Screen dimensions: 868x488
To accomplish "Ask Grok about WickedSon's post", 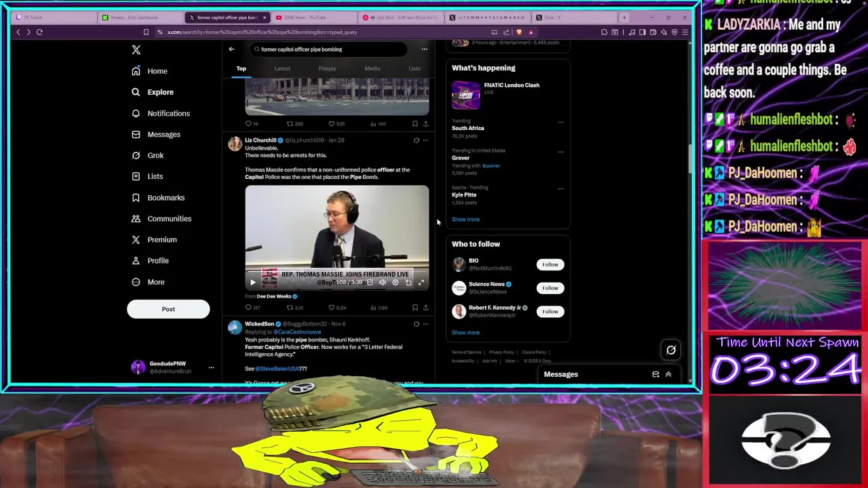I will tap(416, 324).
